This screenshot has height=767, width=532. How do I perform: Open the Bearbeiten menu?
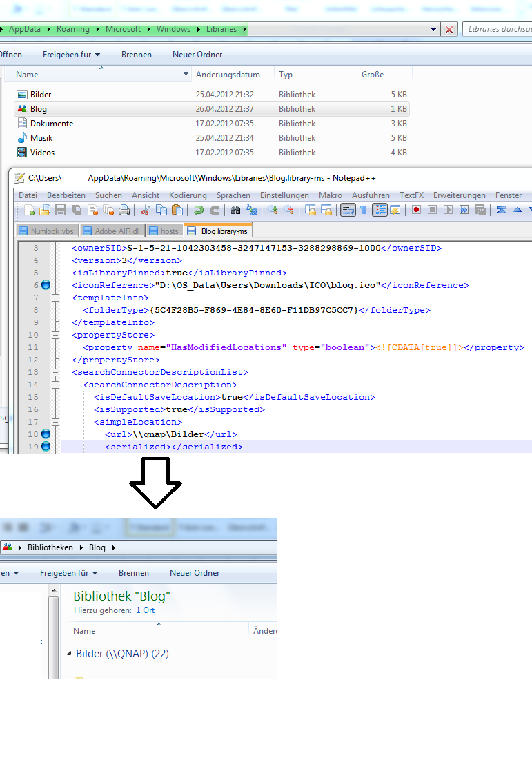tap(66, 195)
